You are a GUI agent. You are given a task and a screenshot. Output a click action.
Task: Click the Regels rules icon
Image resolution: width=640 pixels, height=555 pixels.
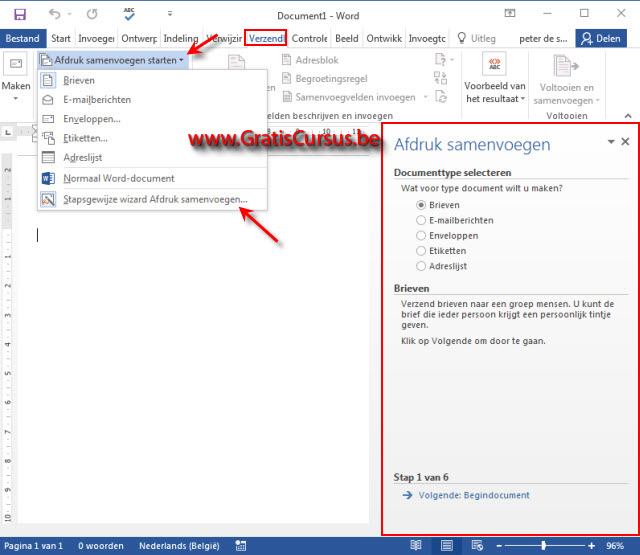(x=443, y=60)
